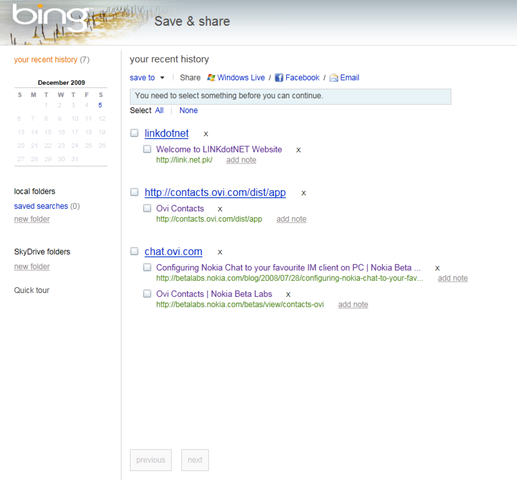This screenshot has width=517, height=480.
Task: Share via the Facebook icon
Action: click(279, 78)
